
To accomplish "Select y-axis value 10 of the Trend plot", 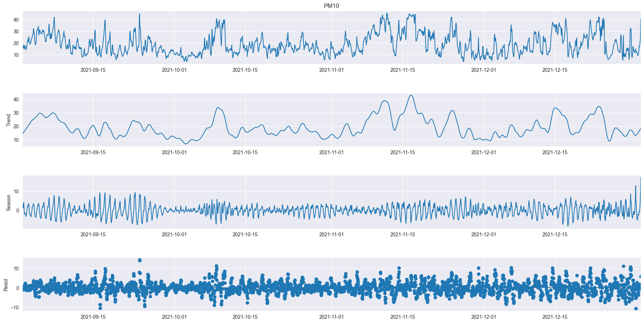I will point(16,140).
